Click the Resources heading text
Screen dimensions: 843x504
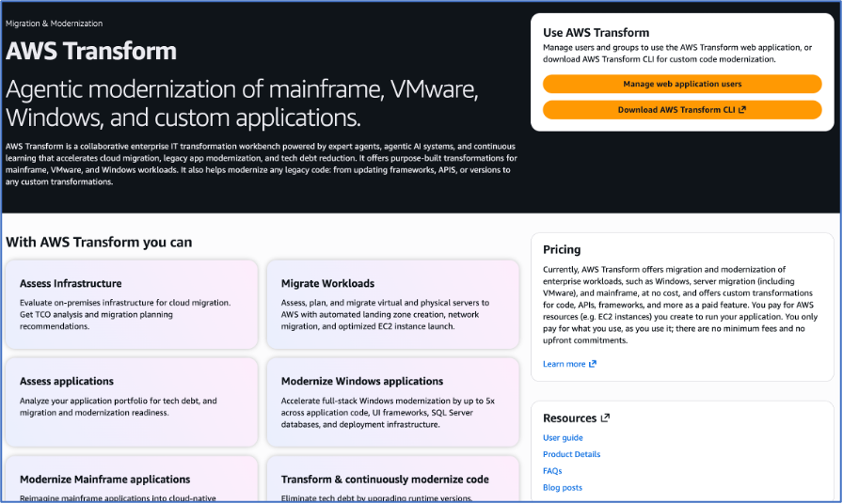coord(570,418)
